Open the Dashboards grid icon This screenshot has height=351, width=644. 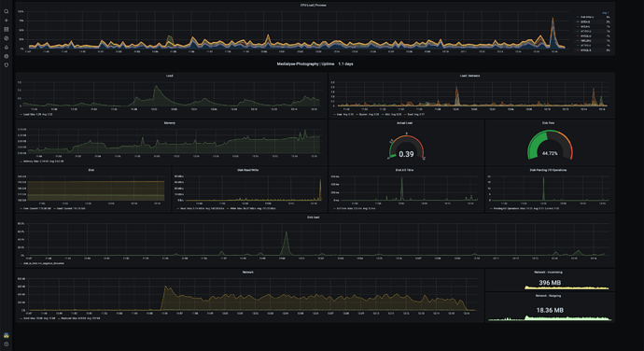pos(7,29)
